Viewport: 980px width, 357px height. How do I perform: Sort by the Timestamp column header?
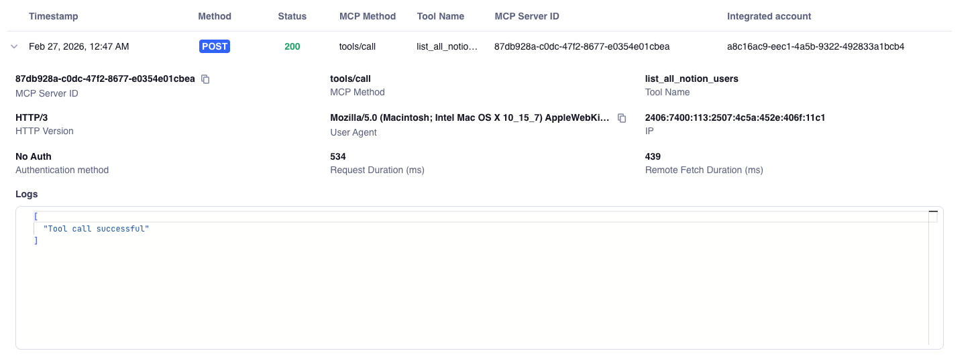pyautogui.click(x=53, y=16)
